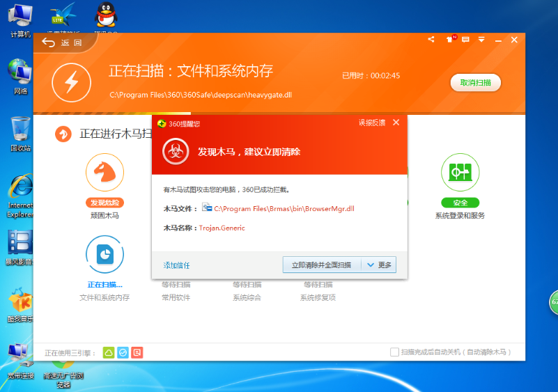Open 回收站 recycle bin desktop icon
Viewport: 558px width, 392px height.
(20, 134)
